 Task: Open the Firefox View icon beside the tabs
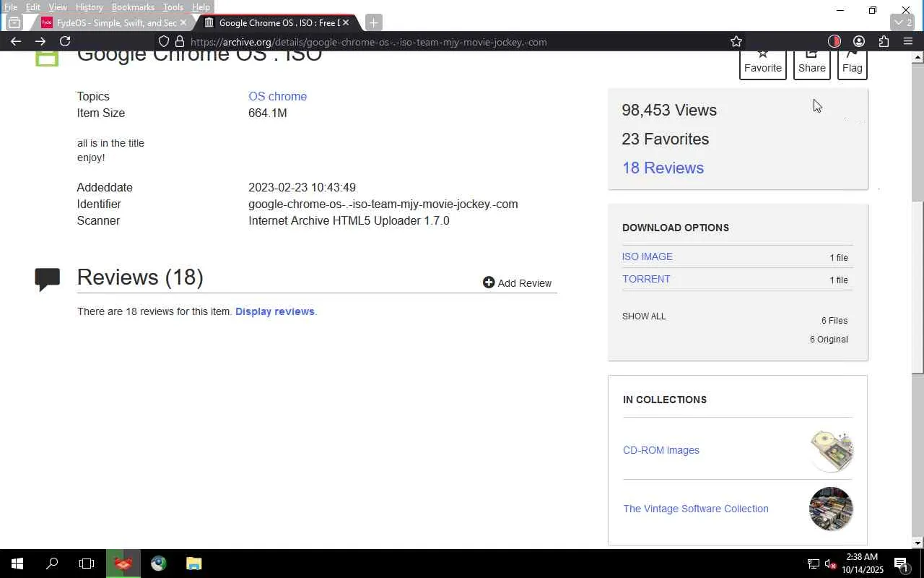[x=14, y=22]
